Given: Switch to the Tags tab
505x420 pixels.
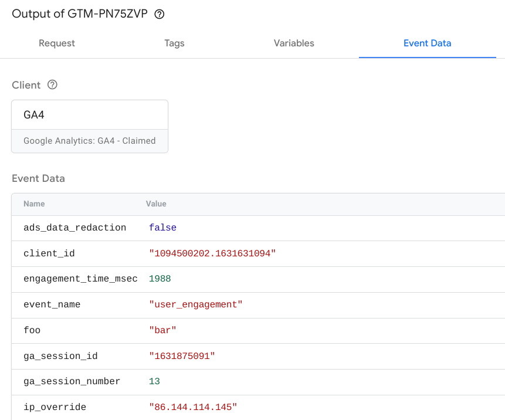Looking at the screenshot, I should [x=174, y=43].
